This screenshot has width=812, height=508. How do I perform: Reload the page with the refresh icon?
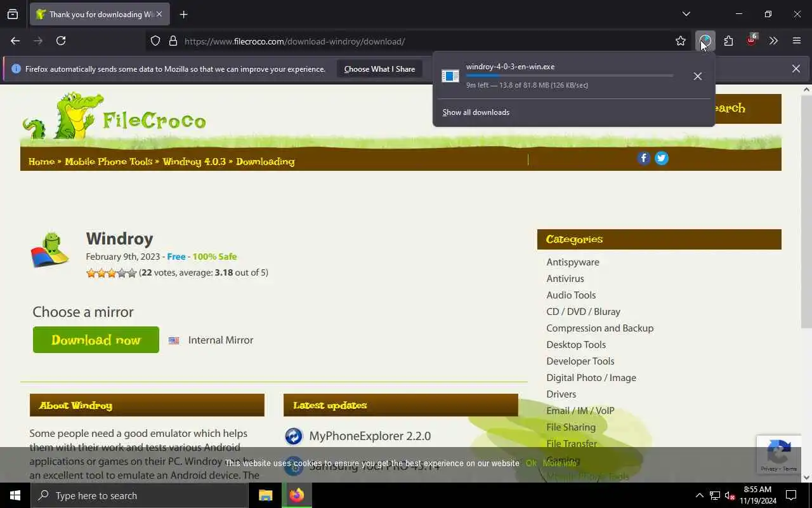61,41
